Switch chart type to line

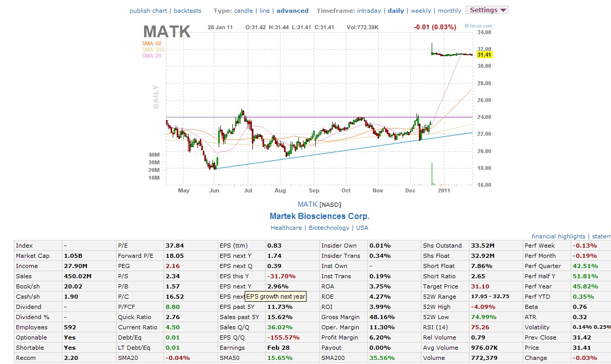pos(265,11)
